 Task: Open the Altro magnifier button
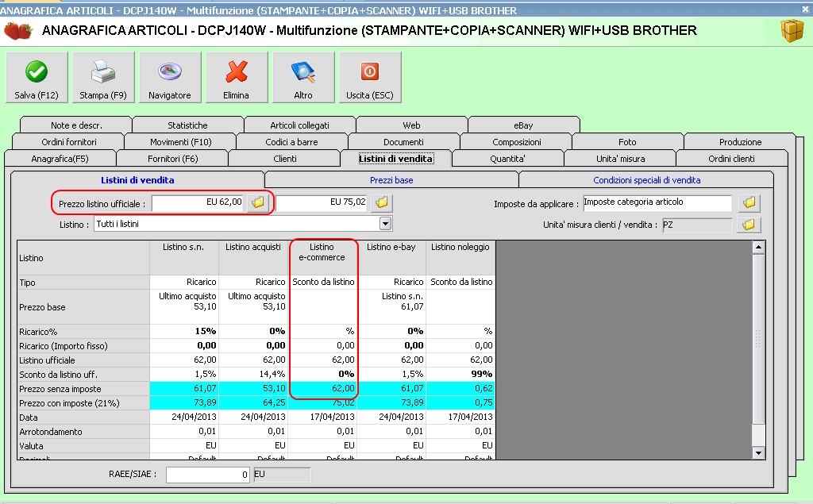(x=303, y=77)
